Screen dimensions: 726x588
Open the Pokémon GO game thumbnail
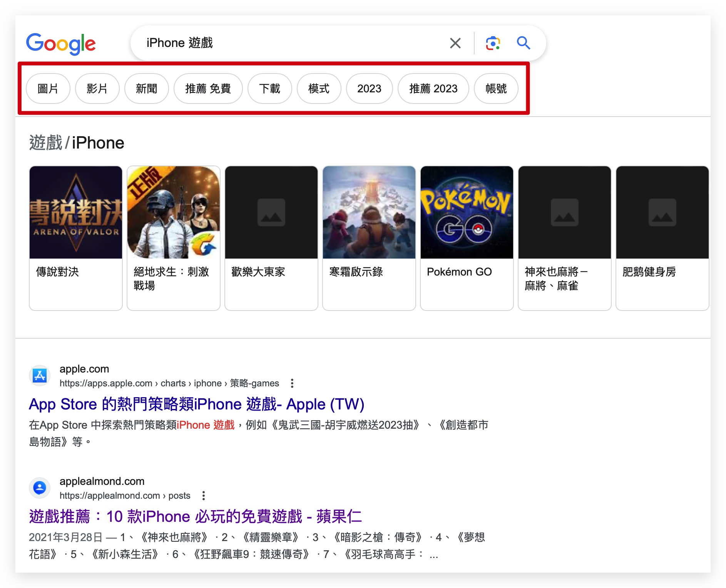pyautogui.click(x=467, y=212)
